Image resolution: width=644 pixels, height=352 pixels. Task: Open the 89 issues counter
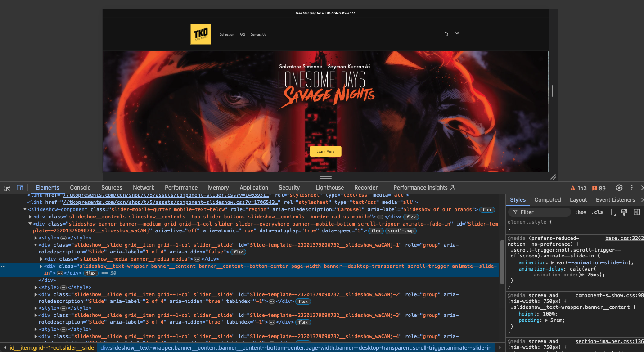click(599, 187)
